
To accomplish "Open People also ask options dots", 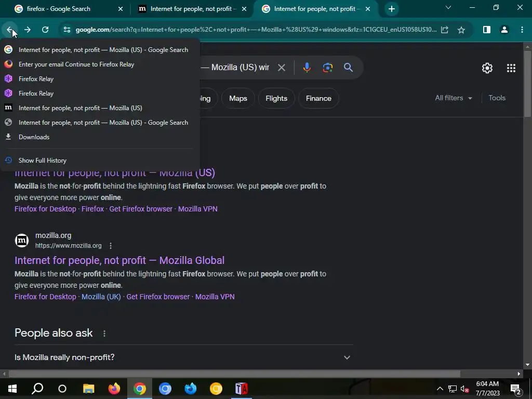I will [104, 334].
